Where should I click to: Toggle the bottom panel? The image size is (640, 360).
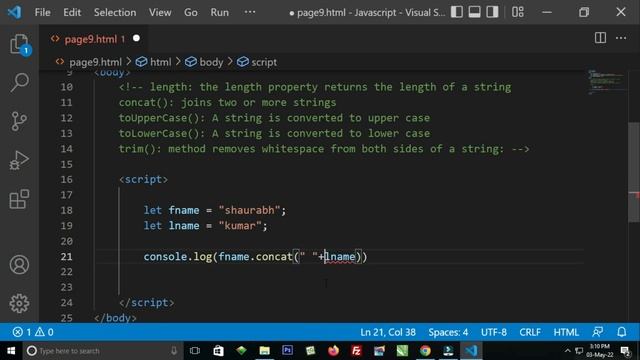(474, 12)
